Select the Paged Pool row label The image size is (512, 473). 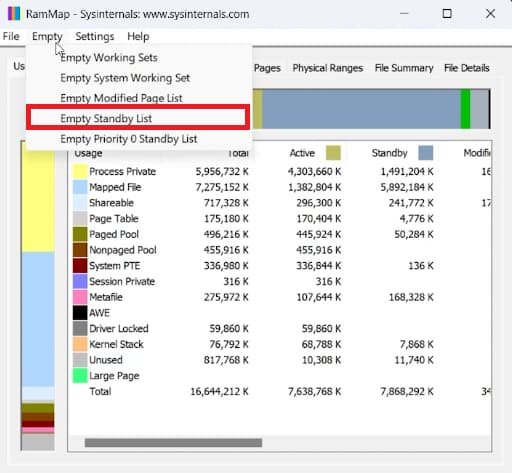(x=114, y=234)
